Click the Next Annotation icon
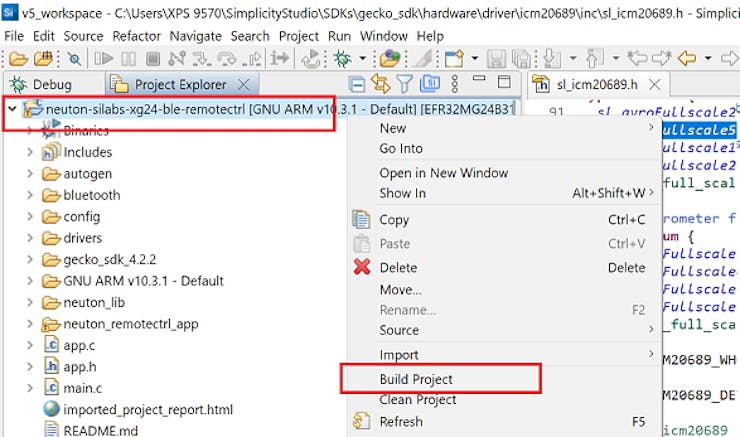This screenshot has width=740, height=437. (552, 59)
